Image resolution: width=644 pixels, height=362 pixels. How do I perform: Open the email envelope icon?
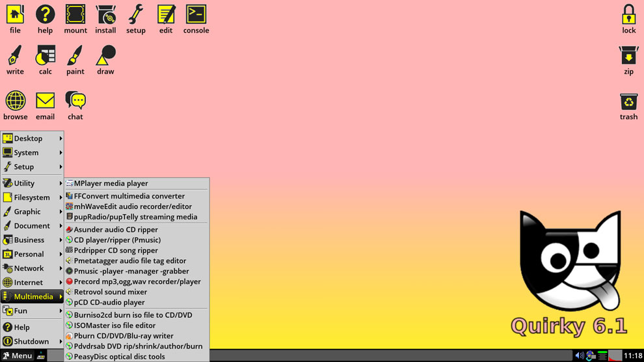click(x=45, y=101)
